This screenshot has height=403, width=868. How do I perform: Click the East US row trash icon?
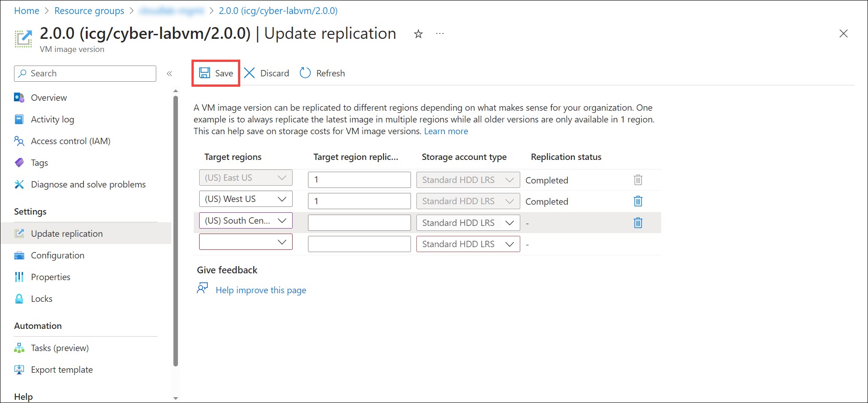point(638,180)
